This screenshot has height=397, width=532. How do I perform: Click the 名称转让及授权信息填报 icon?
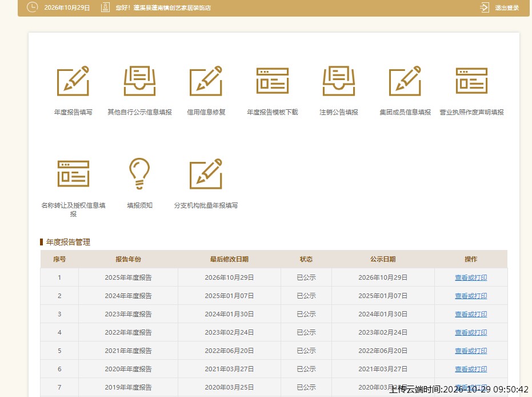(73, 174)
